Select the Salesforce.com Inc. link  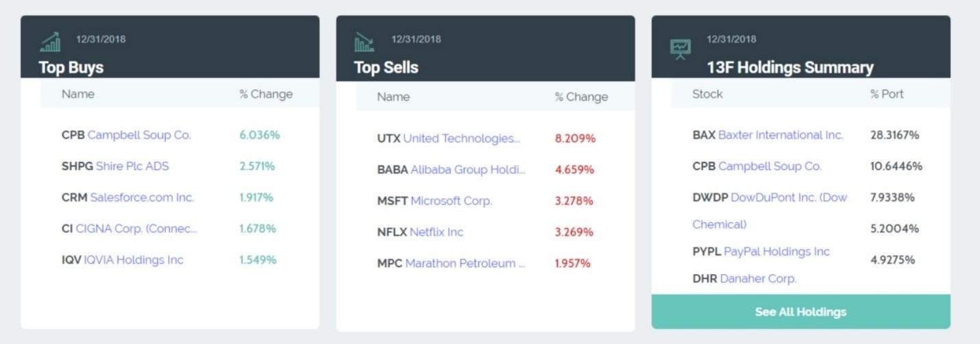[x=142, y=197]
